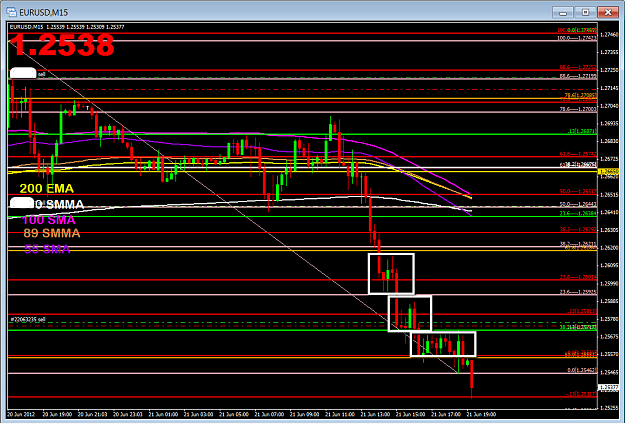The image size is (625, 424).
Task: Click the 21 Jun 01:00 time axis label
Action: click(x=163, y=414)
